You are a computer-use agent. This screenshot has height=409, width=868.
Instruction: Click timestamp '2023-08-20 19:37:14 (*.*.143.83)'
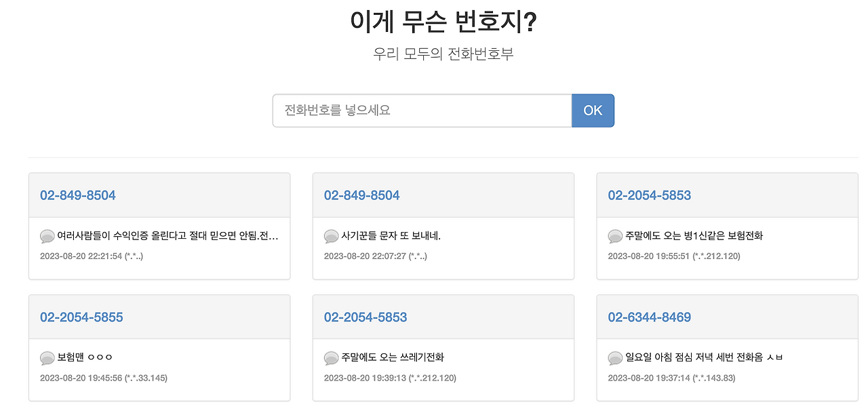671,378
